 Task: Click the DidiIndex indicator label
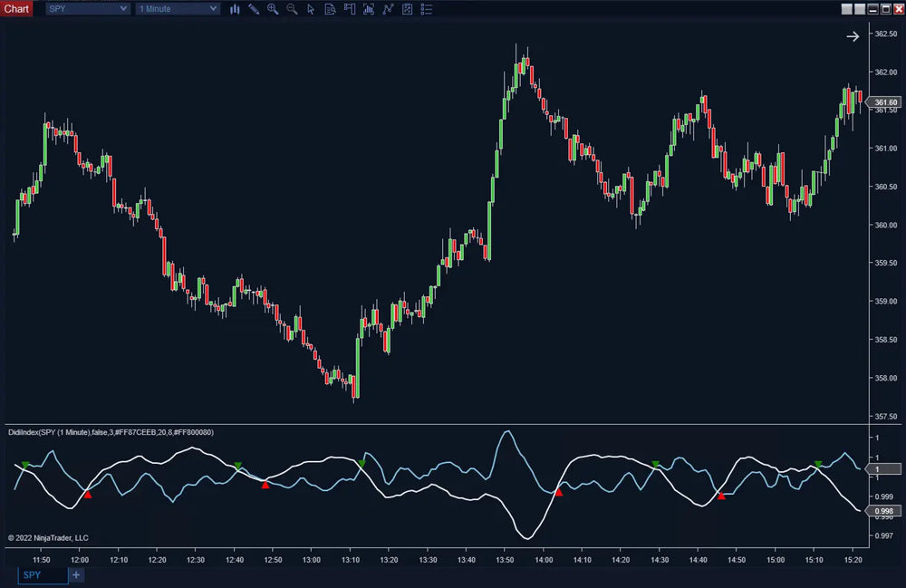(111, 432)
